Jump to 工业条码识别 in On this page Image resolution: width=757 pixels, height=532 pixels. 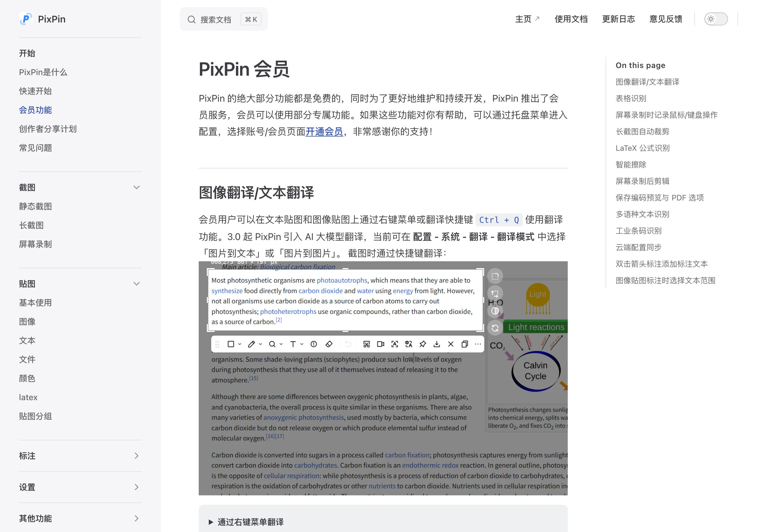pos(638,231)
